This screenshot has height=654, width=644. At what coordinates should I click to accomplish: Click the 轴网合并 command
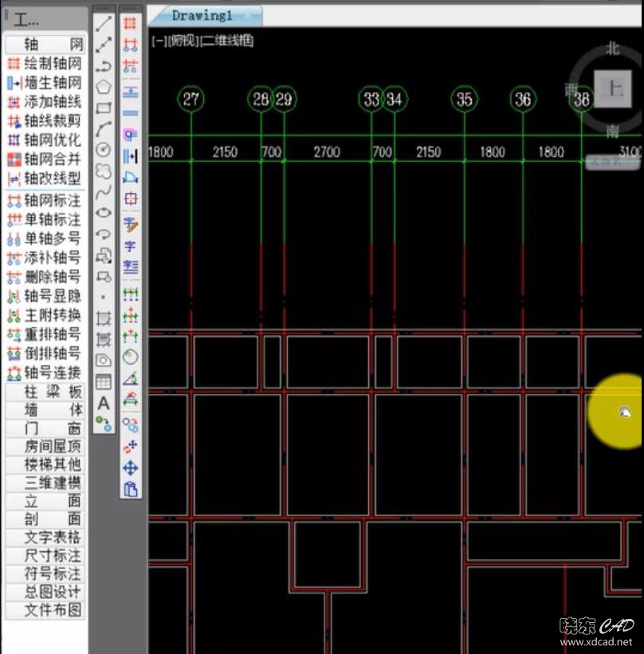(x=45, y=159)
